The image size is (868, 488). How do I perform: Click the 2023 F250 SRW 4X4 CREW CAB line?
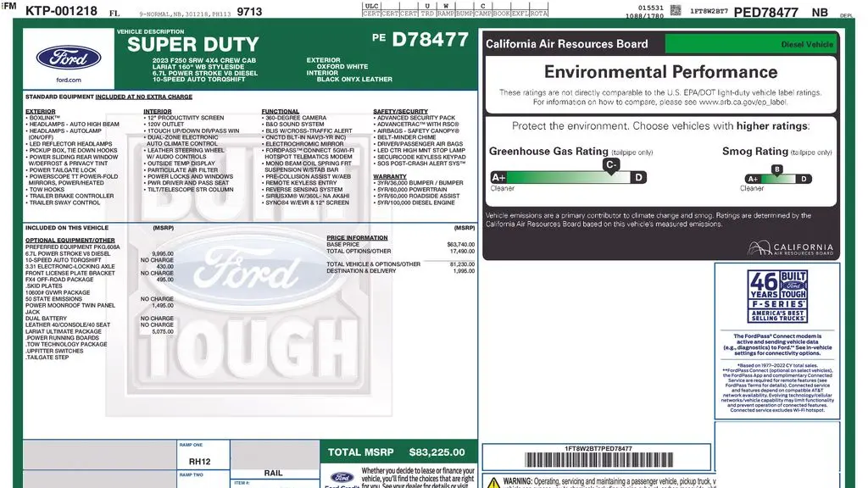204,60
